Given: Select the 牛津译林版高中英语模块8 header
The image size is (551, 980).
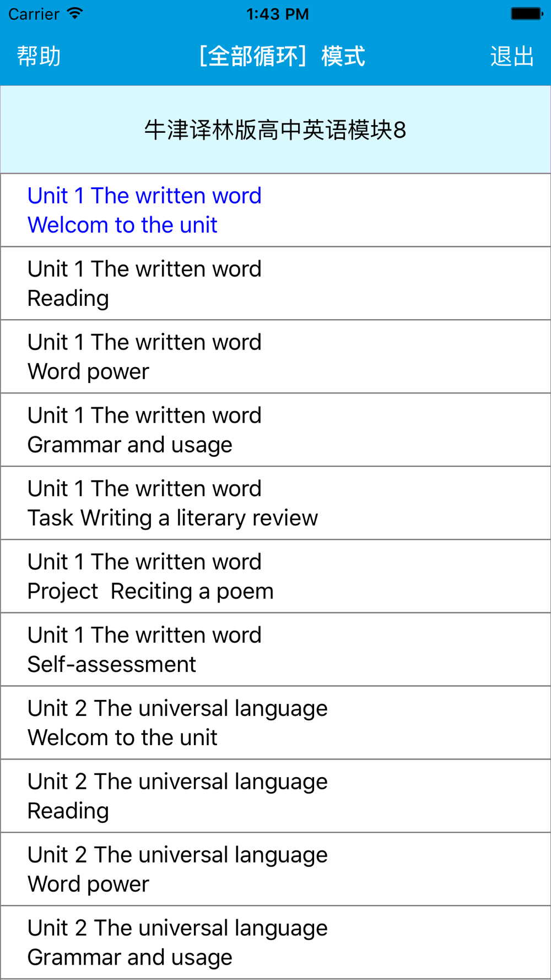Looking at the screenshot, I should [x=275, y=130].
